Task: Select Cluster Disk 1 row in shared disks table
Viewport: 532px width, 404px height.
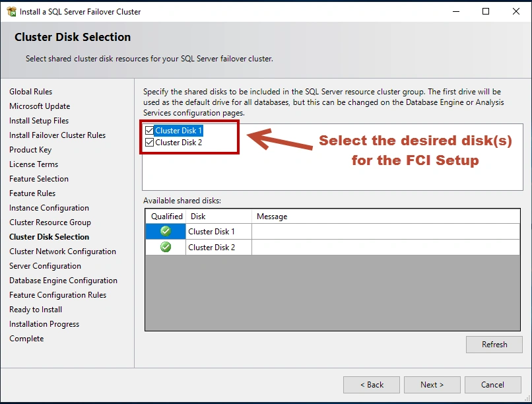Action: [x=333, y=231]
